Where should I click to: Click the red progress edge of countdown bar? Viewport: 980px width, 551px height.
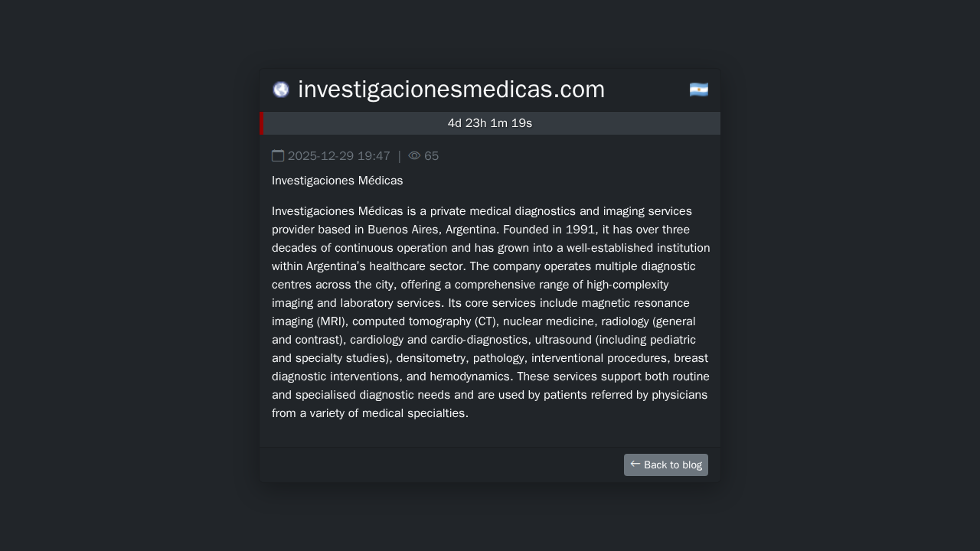tap(262, 123)
